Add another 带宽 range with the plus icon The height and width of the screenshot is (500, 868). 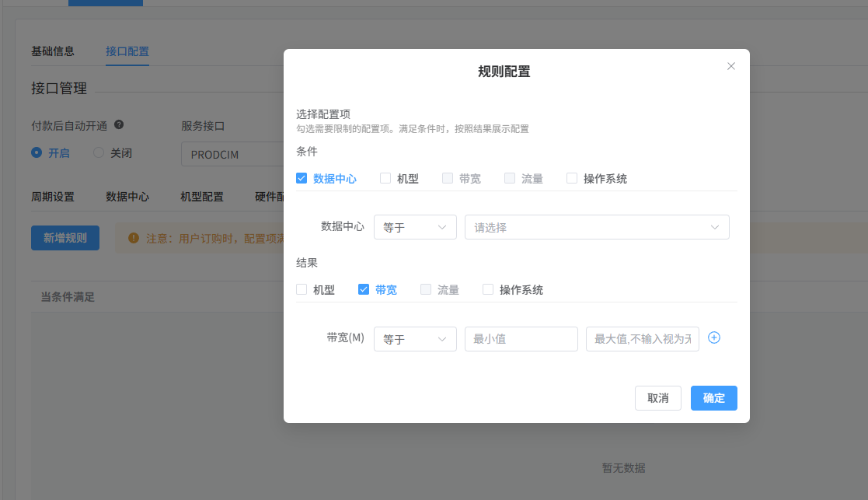[x=714, y=337]
